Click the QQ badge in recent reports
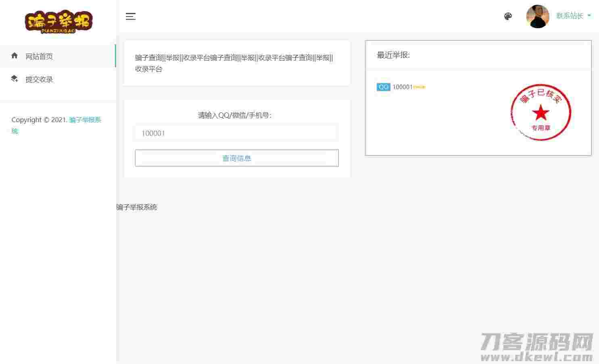This screenshot has width=599, height=364. (x=383, y=87)
